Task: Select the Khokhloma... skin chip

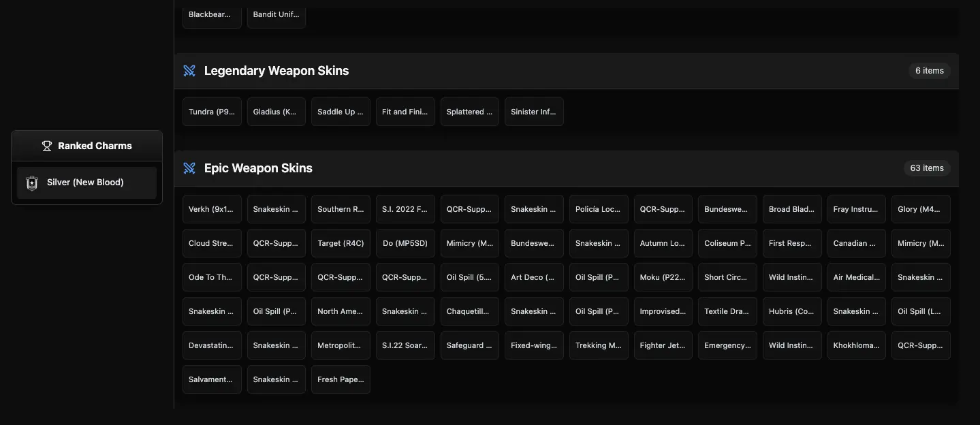Action: 857,345
